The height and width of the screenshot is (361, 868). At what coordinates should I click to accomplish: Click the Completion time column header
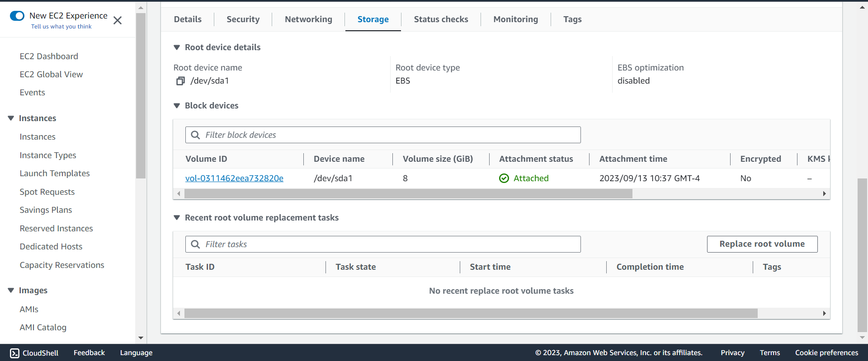(650, 267)
